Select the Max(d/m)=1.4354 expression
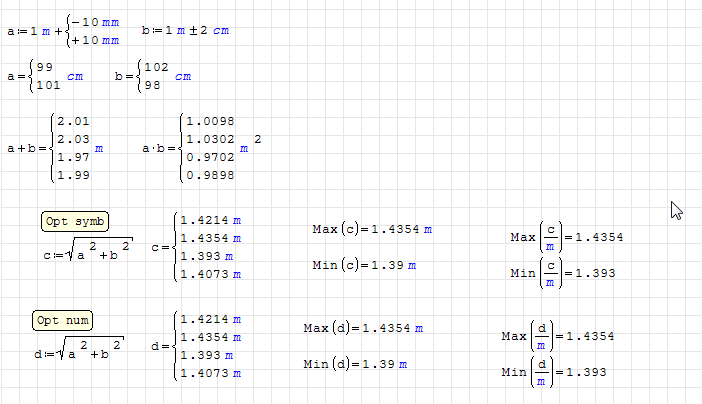 (557, 336)
